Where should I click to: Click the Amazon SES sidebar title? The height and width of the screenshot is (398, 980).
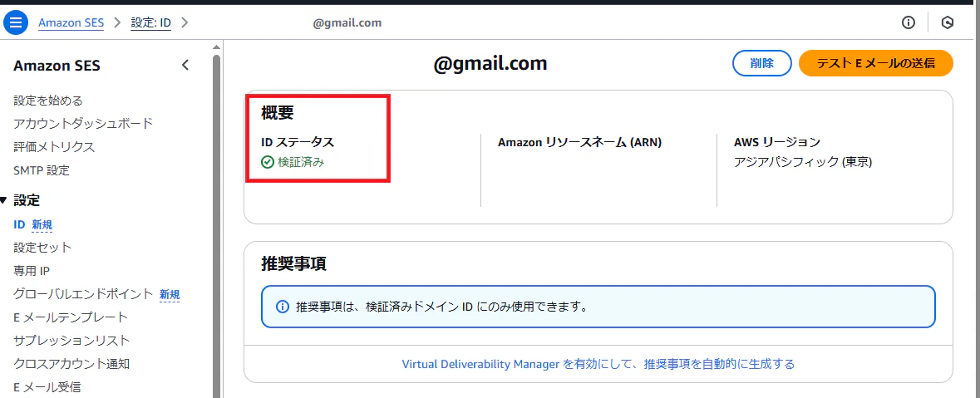[x=57, y=66]
